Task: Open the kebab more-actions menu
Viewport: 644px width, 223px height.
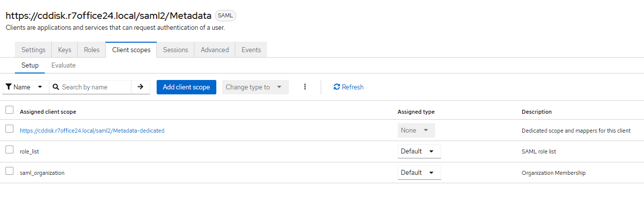Action: [305, 87]
